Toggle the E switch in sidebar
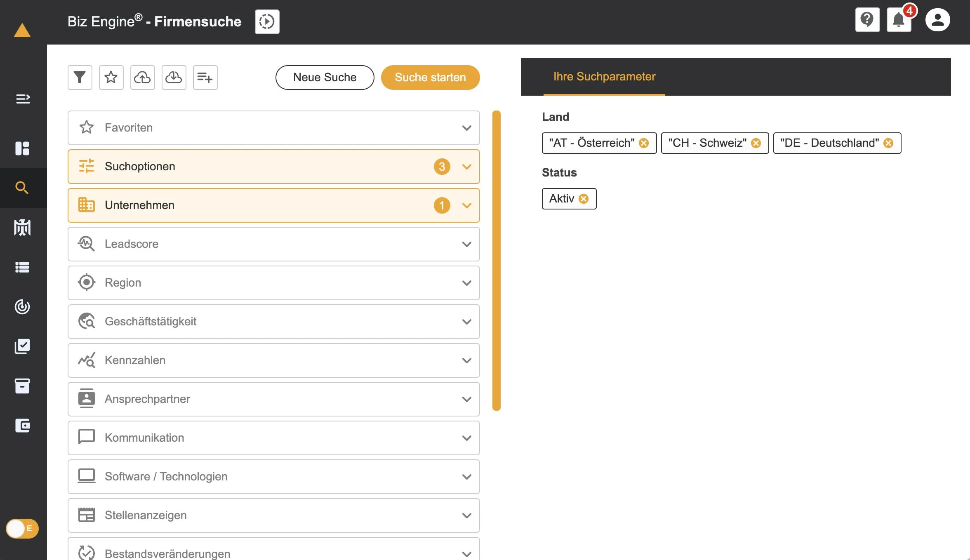The image size is (970, 560). coord(22,528)
